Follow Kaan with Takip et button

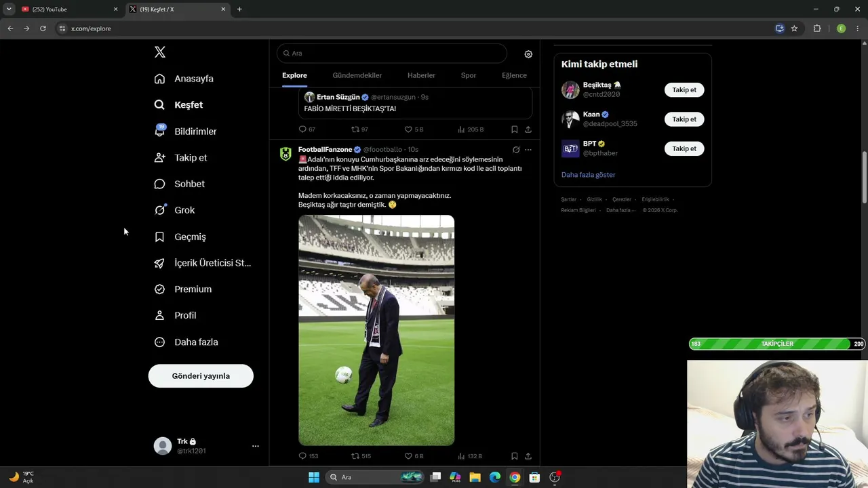click(684, 119)
